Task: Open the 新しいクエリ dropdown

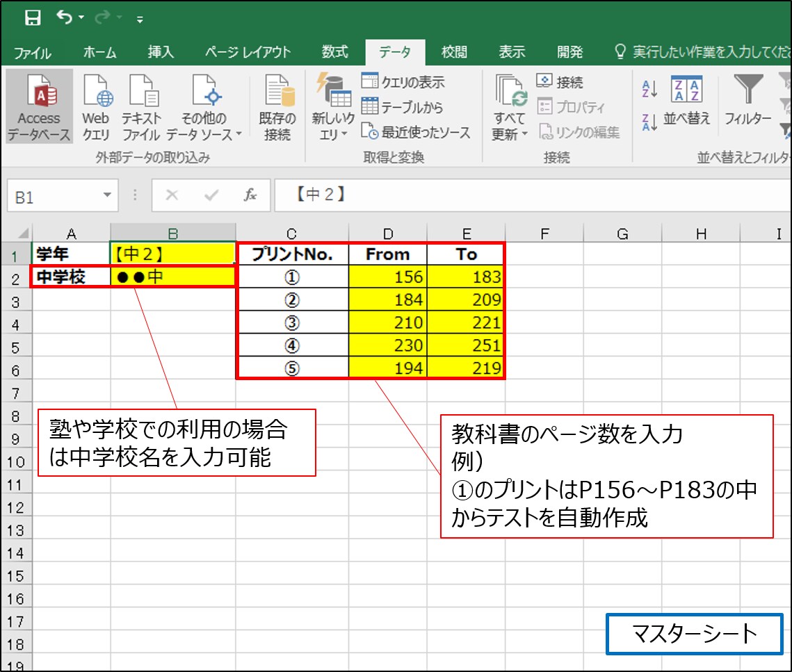Action: [333, 106]
